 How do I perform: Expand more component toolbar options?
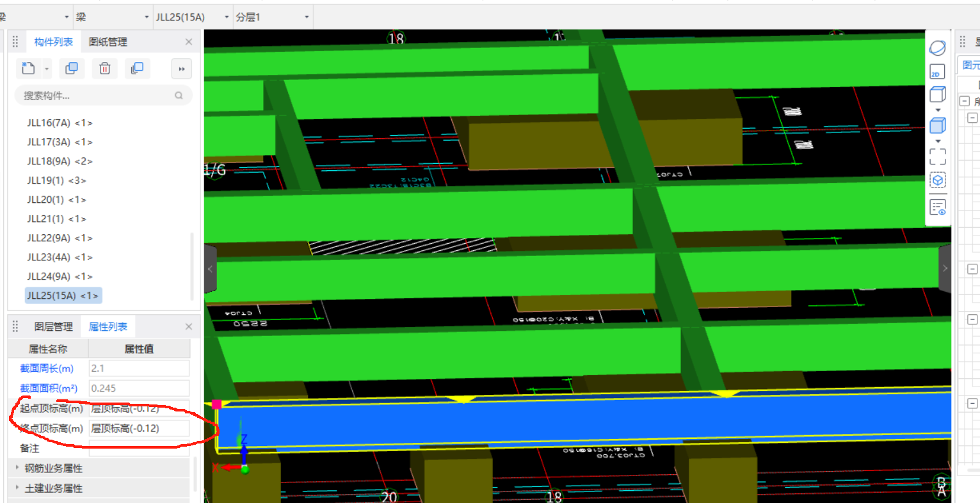[x=182, y=68]
